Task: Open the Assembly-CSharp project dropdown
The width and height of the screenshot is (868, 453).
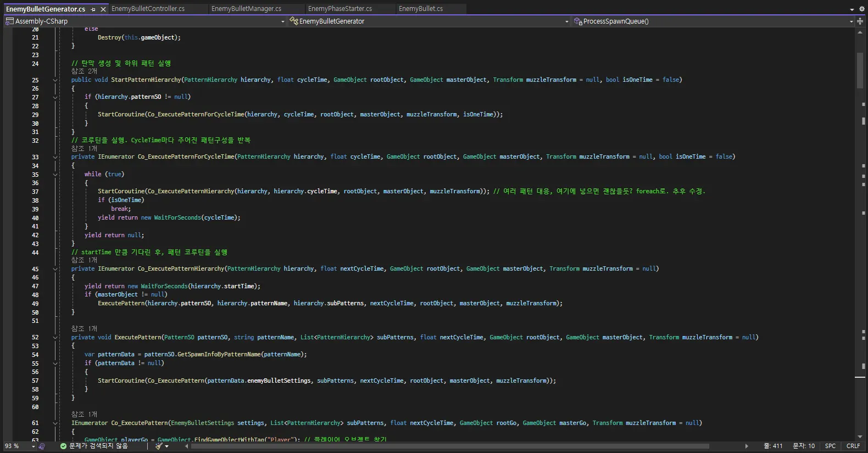Action: coord(283,21)
